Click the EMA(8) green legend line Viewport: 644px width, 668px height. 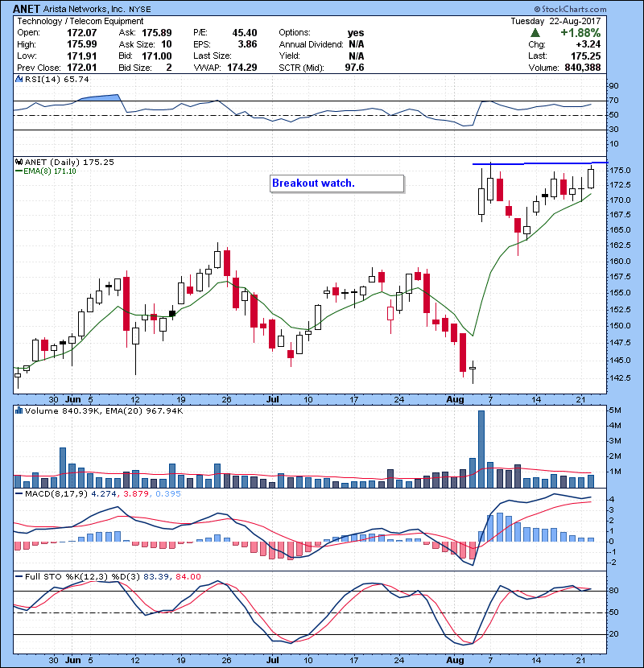click(x=19, y=171)
